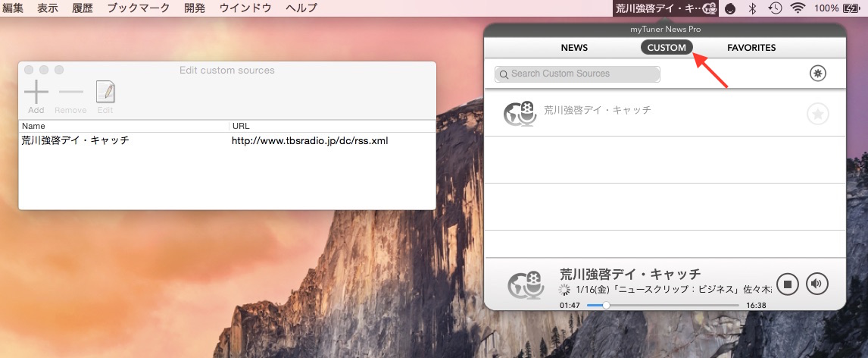Click the now-playing podcast artwork icon
The image size is (868, 358).
pyautogui.click(x=524, y=284)
